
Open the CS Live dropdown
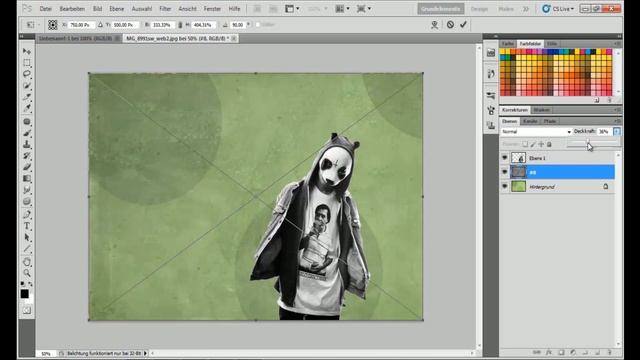tap(558, 9)
